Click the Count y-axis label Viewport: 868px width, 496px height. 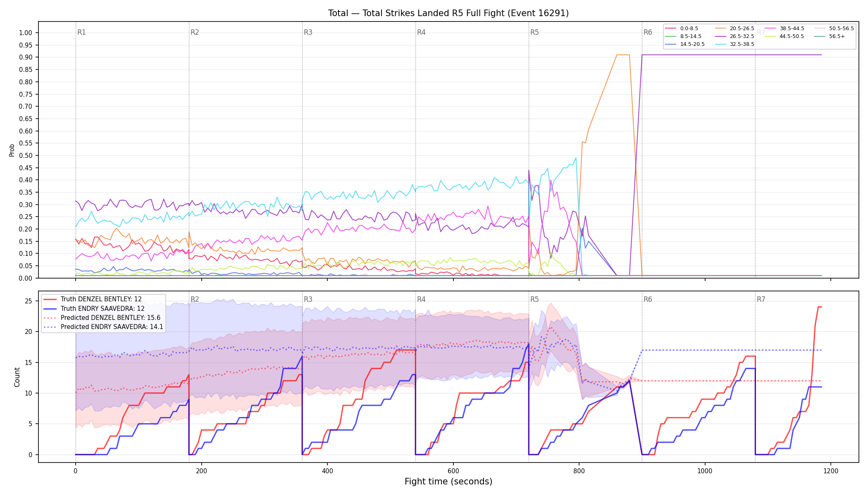click(17, 377)
